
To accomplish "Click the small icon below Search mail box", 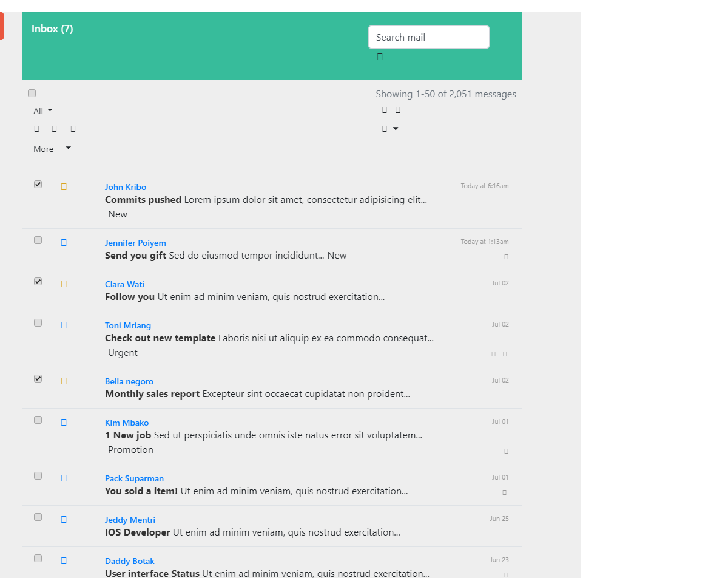I will (380, 57).
